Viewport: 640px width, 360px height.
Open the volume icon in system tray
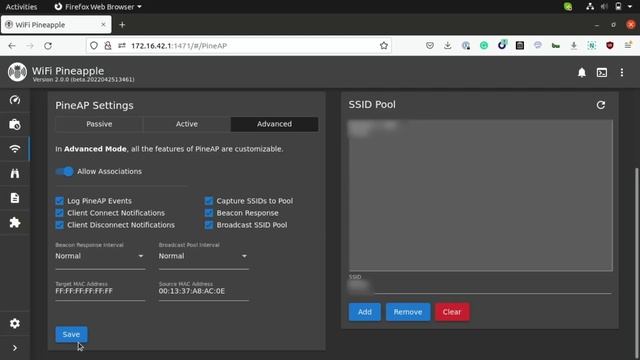coord(604,7)
